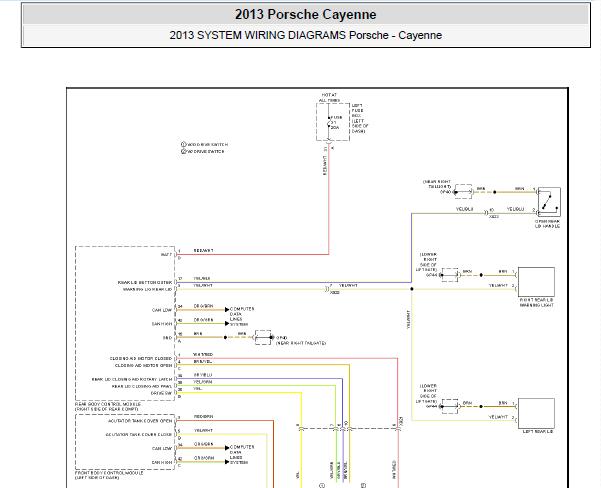Click the "2013 Porsche Cayenne" title heading

click(305, 14)
